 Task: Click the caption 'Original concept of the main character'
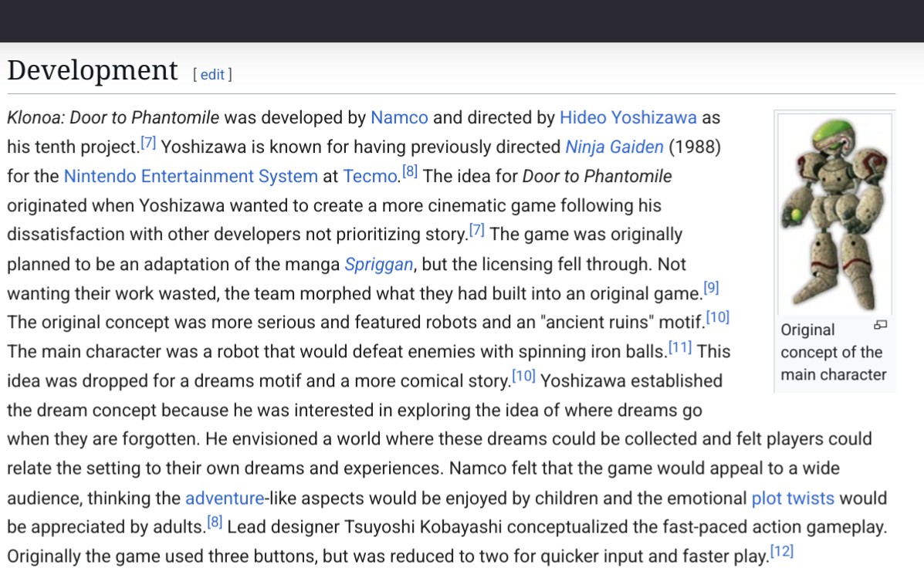833,353
